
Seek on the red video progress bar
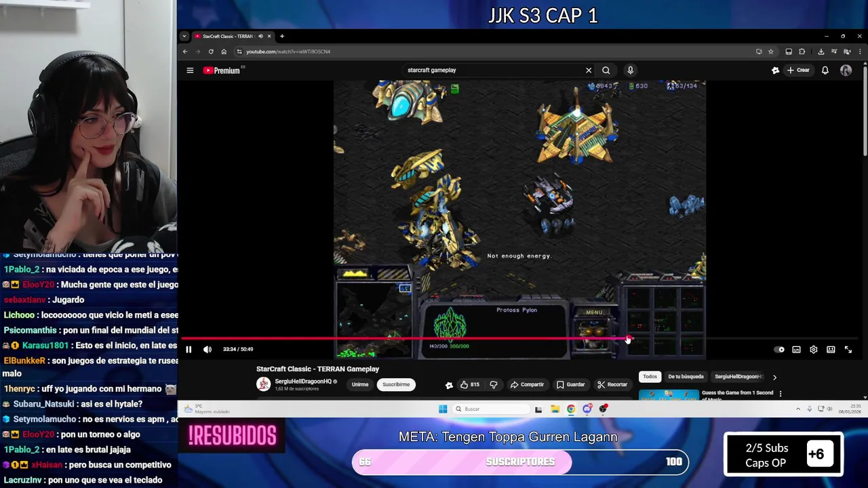pyautogui.click(x=519, y=338)
